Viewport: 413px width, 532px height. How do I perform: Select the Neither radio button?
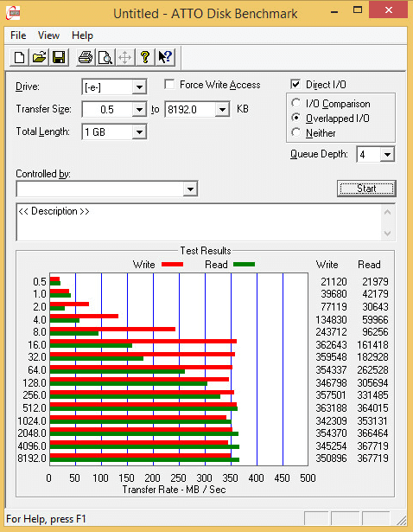click(x=295, y=132)
